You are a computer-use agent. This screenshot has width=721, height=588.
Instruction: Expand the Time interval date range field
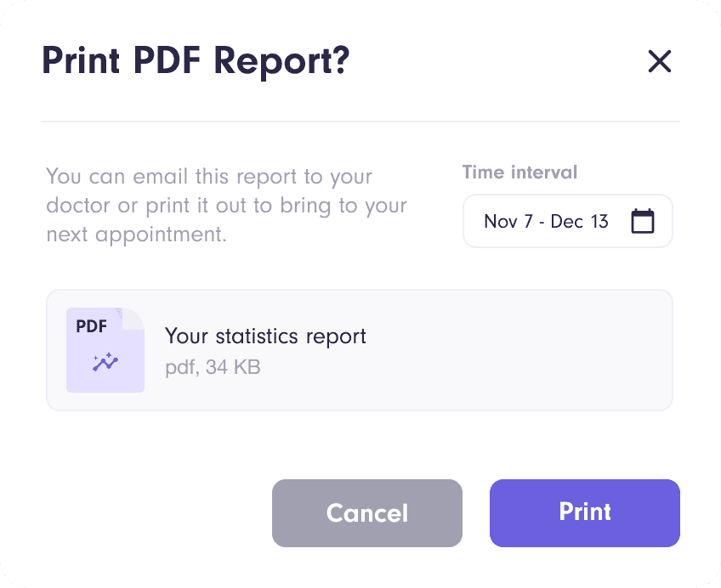click(567, 222)
